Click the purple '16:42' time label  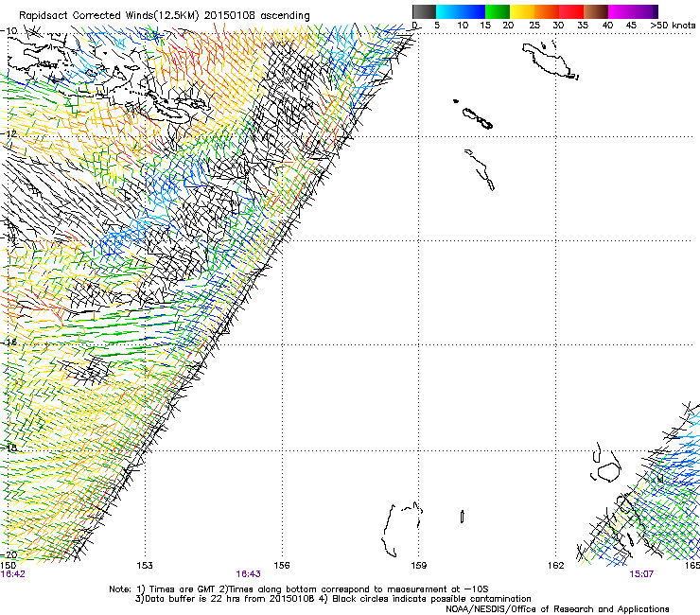12,574
